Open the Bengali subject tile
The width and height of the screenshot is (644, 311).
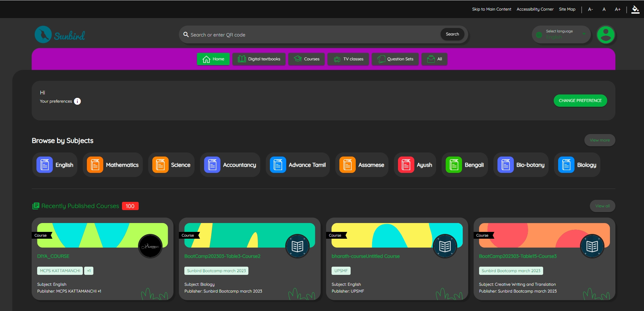[x=465, y=165]
